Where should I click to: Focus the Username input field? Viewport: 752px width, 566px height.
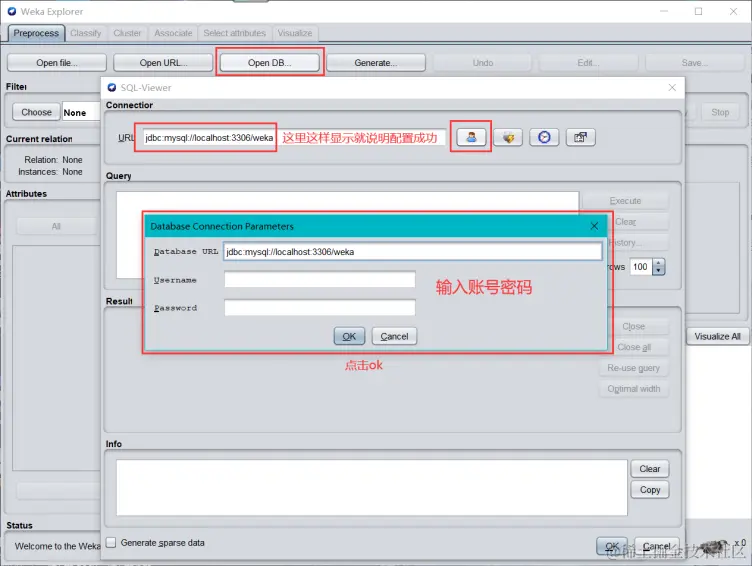(319, 280)
